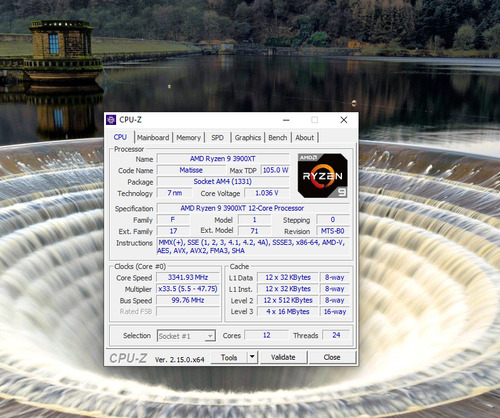Close the CPU-Z window with X
This screenshot has height=418, width=500.
(x=344, y=120)
